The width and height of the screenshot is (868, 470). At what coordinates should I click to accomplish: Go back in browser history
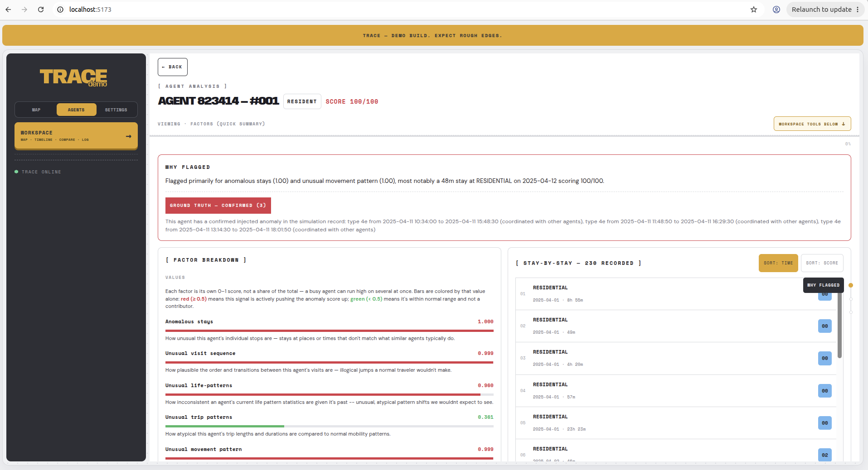pyautogui.click(x=8, y=10)
